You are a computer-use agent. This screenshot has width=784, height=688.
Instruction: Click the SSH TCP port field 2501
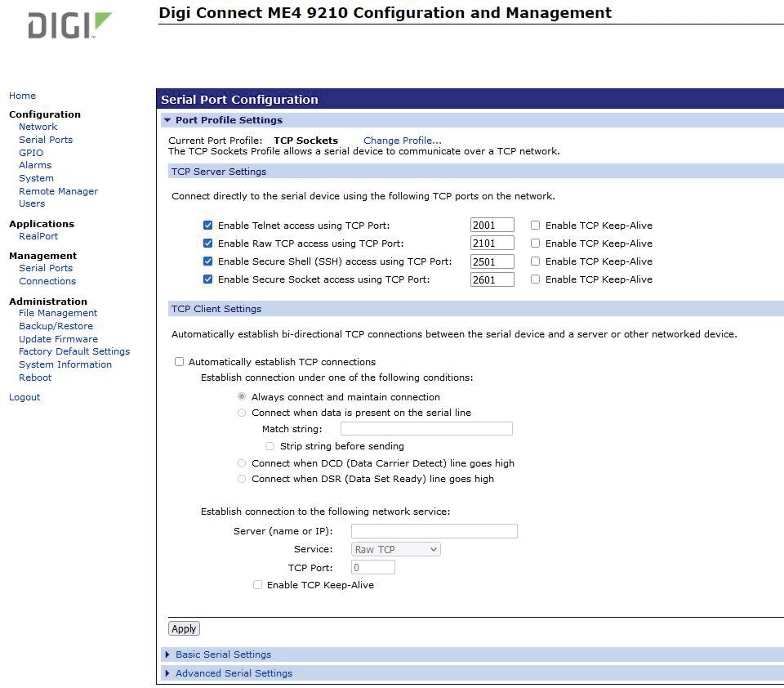click(x=492, y=261)
